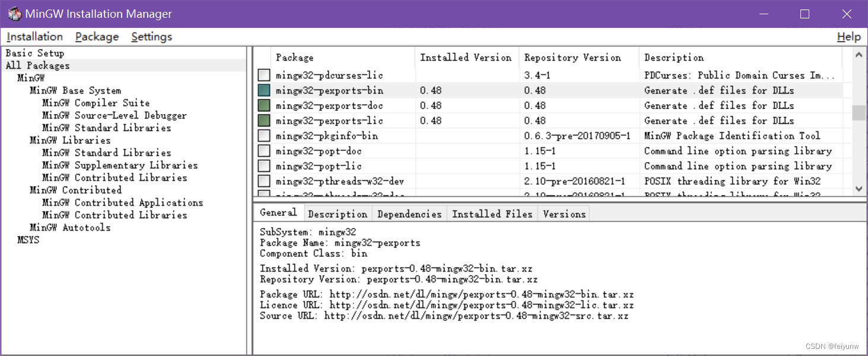Screen dimensions: 868x356
Task: Toggle checkbox for mingw32-pexports-bin package
Action: pyautogui.click(x=264, y=90)
